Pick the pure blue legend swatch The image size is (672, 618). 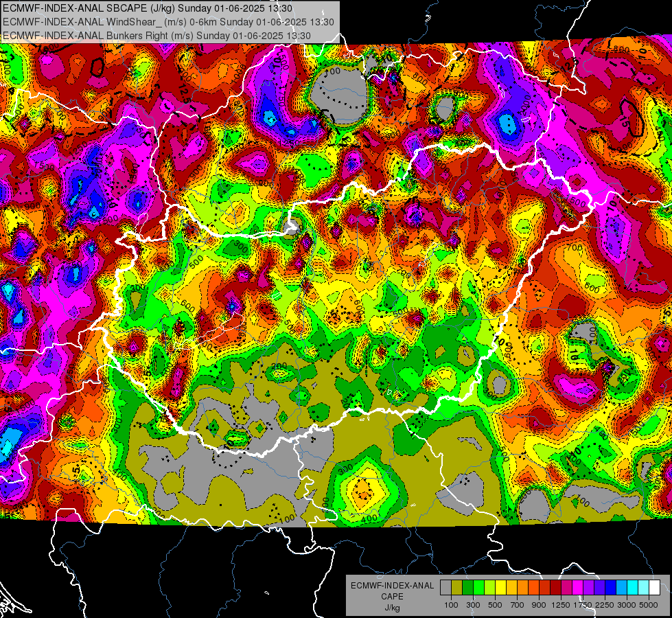[611, 587]
